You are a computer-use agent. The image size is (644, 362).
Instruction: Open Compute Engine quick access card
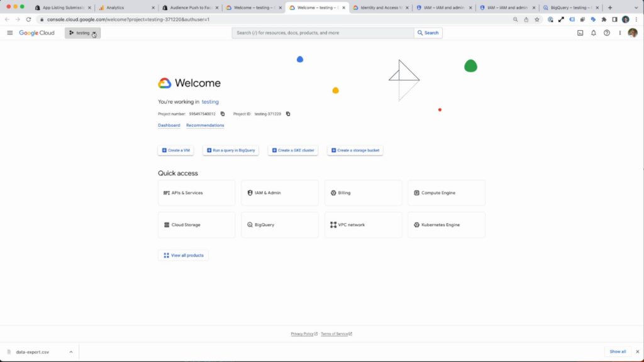(447, 193)
